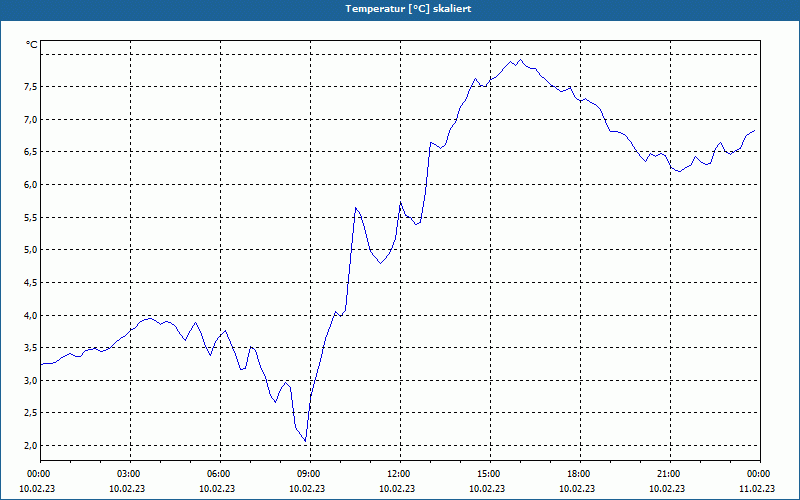The image size is (800, 500).
Task: Click the 10.02.23 date under 03:00
Action: (127, 488)
